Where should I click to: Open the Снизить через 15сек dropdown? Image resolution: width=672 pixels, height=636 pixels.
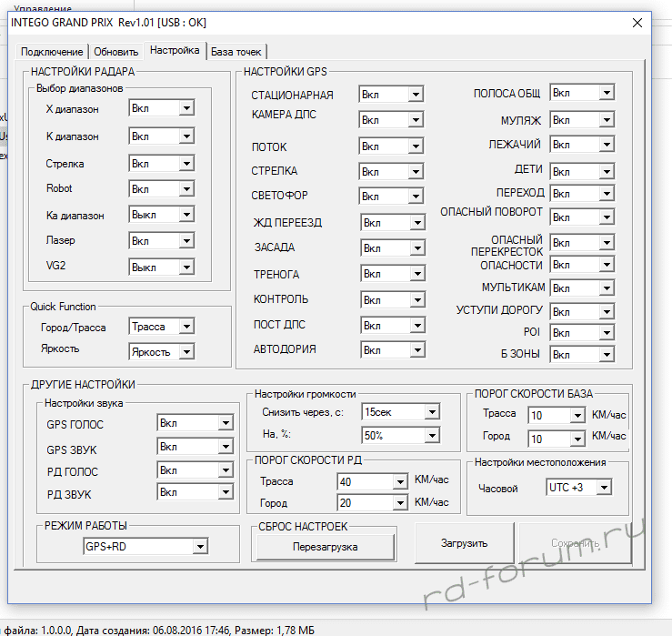click(x=401, y=411)
